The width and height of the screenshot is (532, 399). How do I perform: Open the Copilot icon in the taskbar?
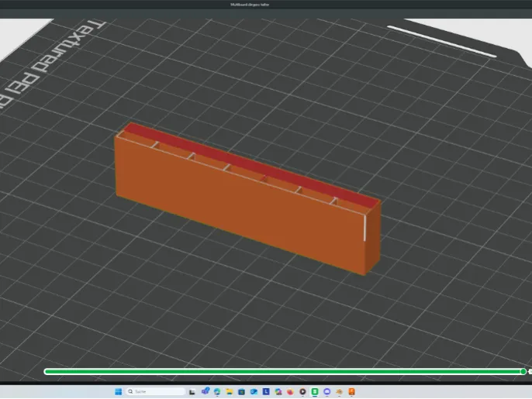tap(278, 391)
